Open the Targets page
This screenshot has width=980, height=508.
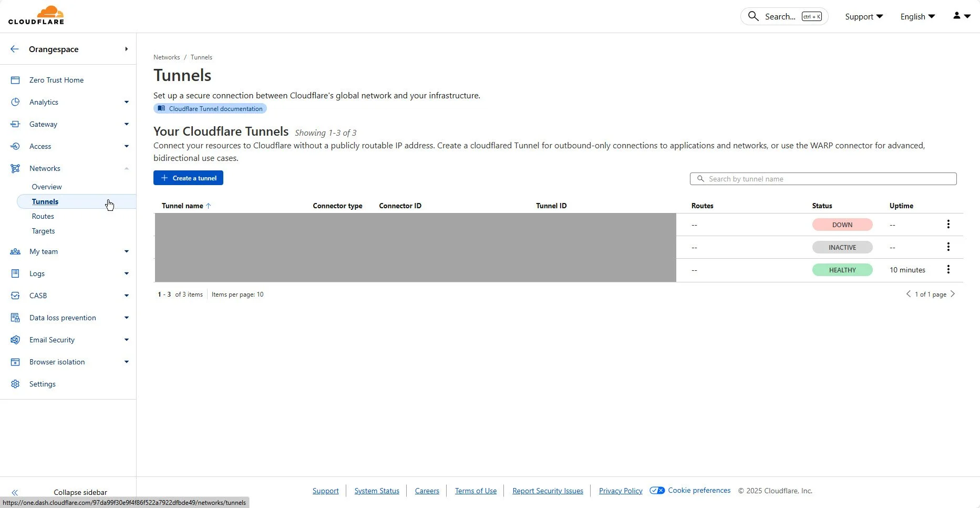point(43,231)
